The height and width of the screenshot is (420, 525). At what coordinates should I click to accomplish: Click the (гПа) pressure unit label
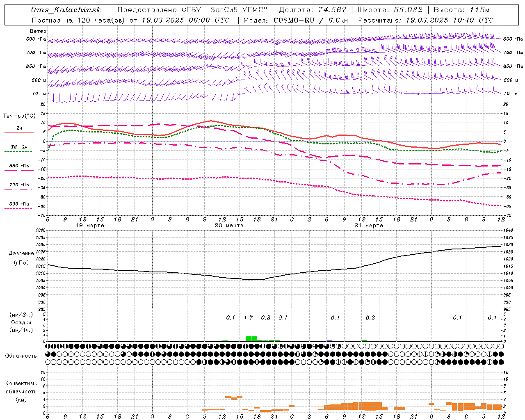(x=21, y=263)
